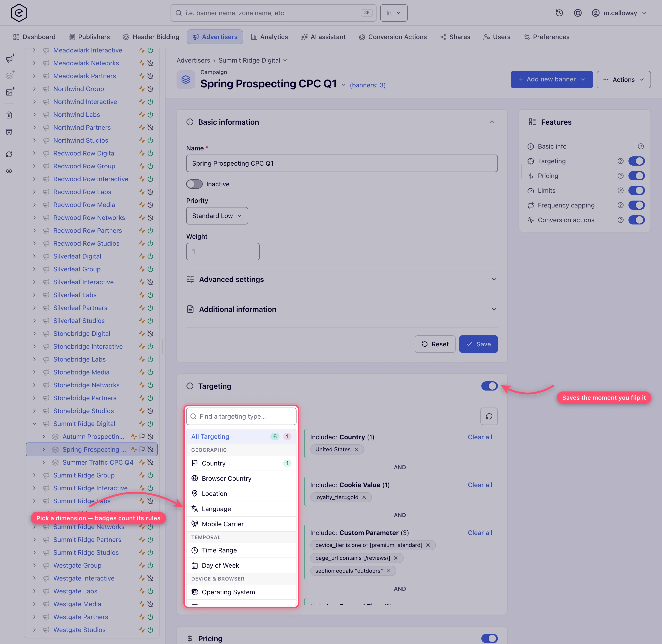The width and height of the screenshot is (662, 644).
Task: Open the history clock icon in header
Action: coord(559,13)
